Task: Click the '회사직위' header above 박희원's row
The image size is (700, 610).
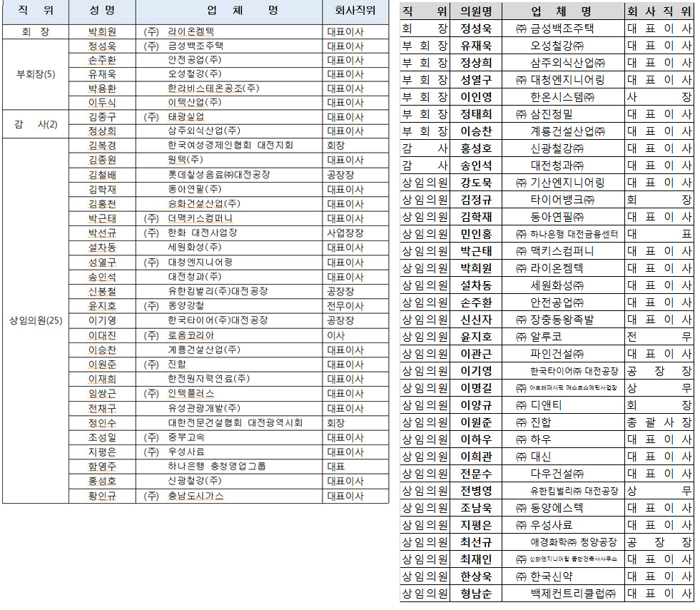Action: click(x=355, y=10)
